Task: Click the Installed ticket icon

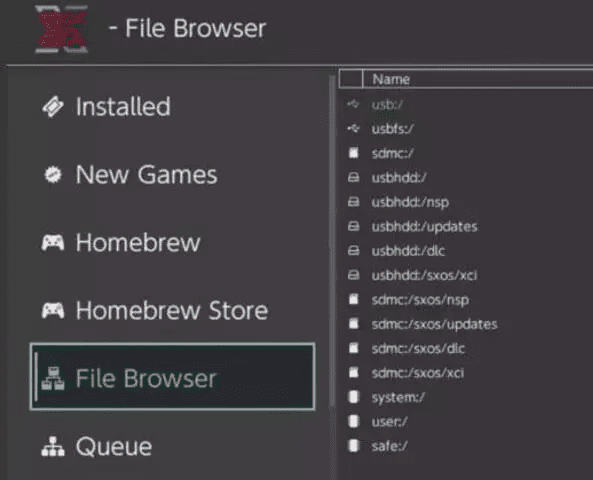Action: click(53, 107)
